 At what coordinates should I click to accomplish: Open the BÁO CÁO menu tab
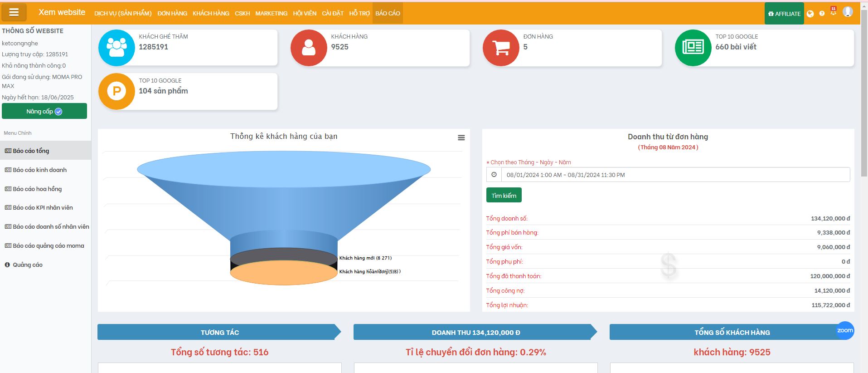[388, 14]
